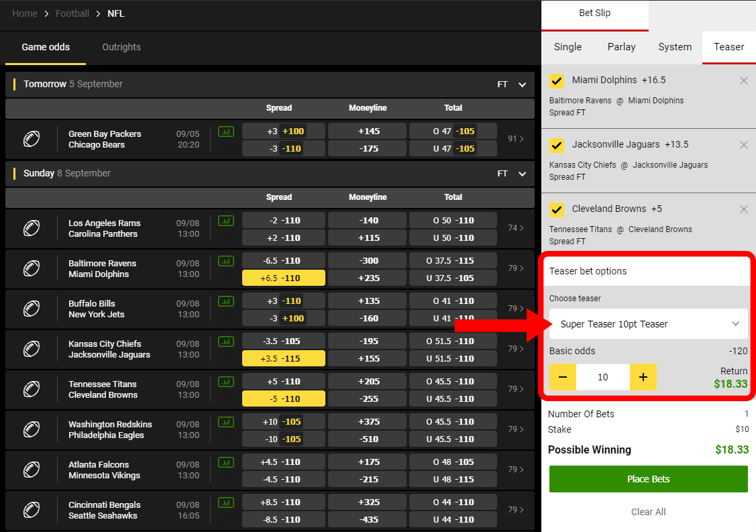Select Single bet type tab
This screenshot has height=532, width=756.
pyautogui.click(x=568, y=47)
